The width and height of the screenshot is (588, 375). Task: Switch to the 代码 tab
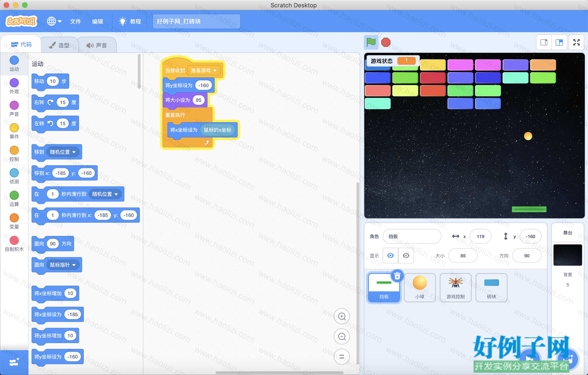pyautogui.click(x=21, y=45)
